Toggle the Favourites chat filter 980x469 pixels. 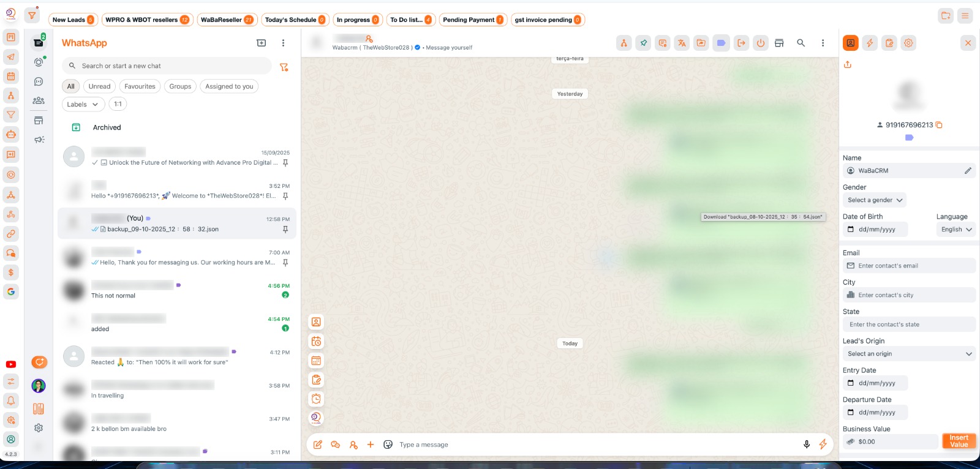coord(140,86)
